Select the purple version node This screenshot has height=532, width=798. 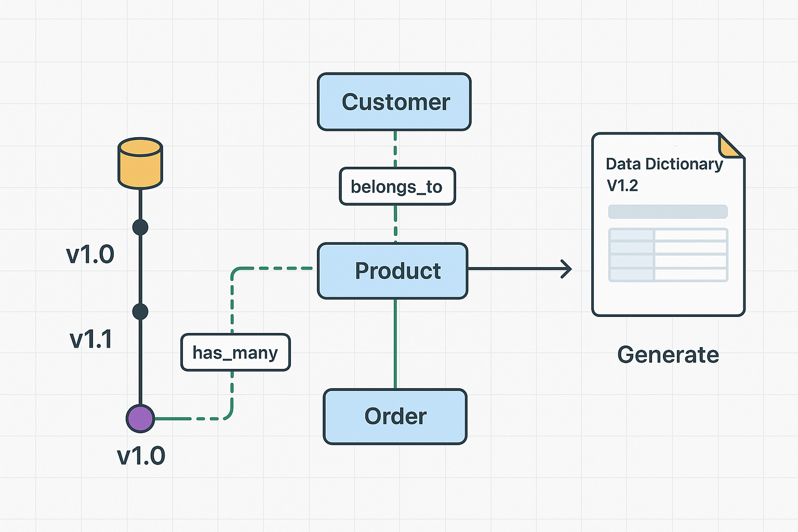pos(140,418)
